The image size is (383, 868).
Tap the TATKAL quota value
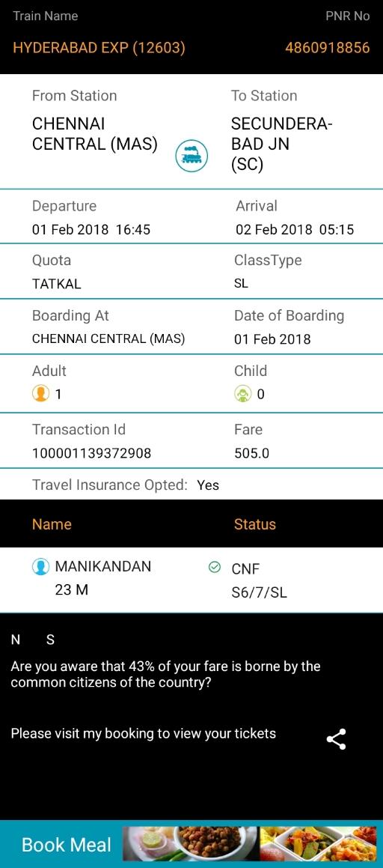(x=56, y=284)
